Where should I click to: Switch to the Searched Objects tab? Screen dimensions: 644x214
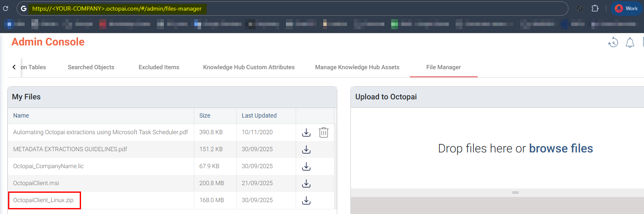(x=91, y=67)
